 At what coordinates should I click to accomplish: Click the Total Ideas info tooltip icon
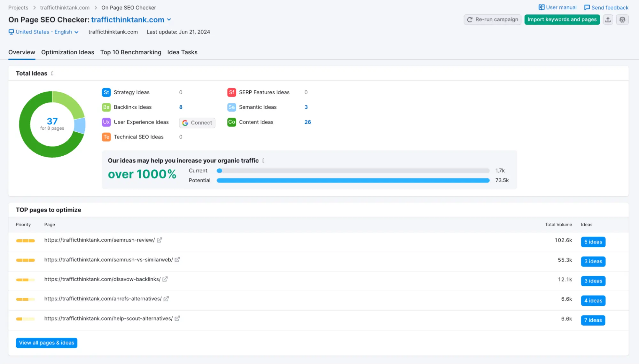point(52,73)
